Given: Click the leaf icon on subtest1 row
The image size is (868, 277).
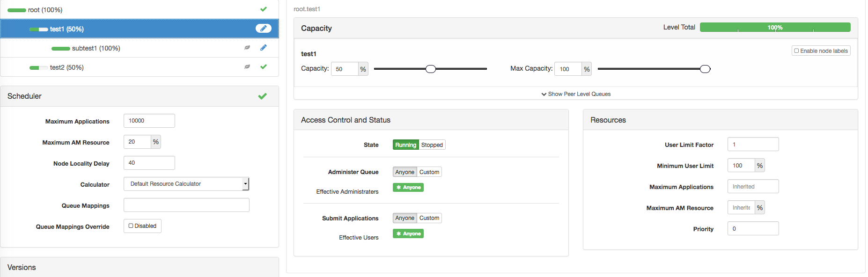Looking at the screenshot, I should (247, 48).
